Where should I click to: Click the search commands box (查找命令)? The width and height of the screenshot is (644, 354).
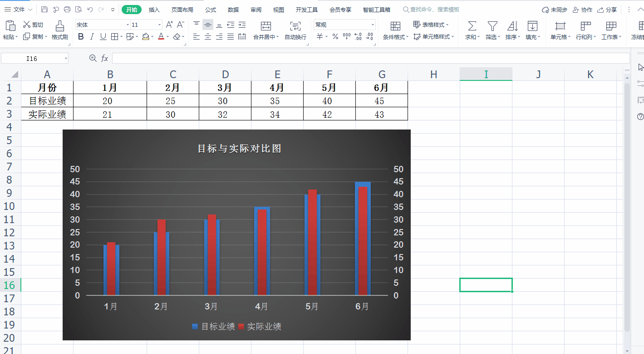click(x=431, y=10)
